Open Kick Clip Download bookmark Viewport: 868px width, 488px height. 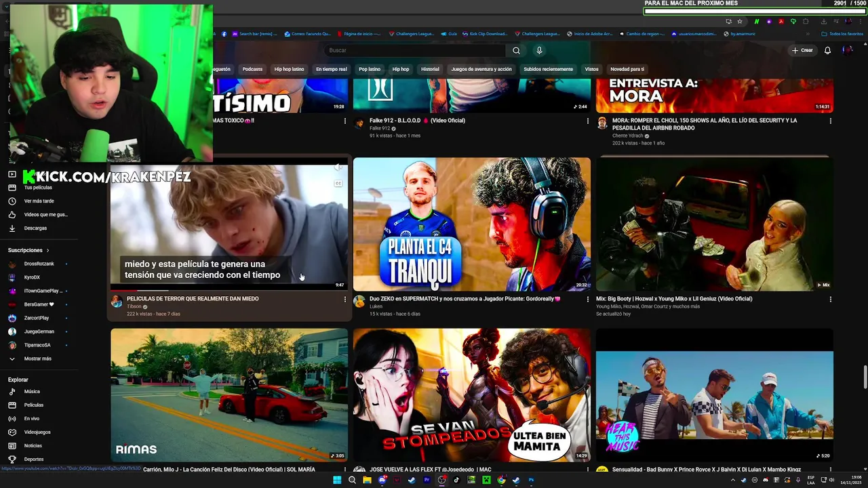click(x=484, y=34)
